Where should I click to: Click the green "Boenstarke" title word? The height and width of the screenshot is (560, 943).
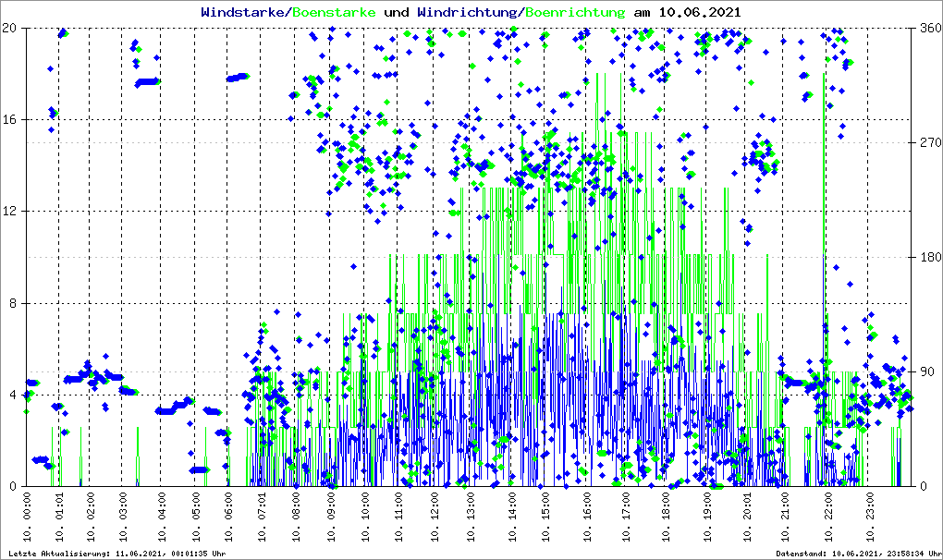pyautogui.click(x=334, y=12)
